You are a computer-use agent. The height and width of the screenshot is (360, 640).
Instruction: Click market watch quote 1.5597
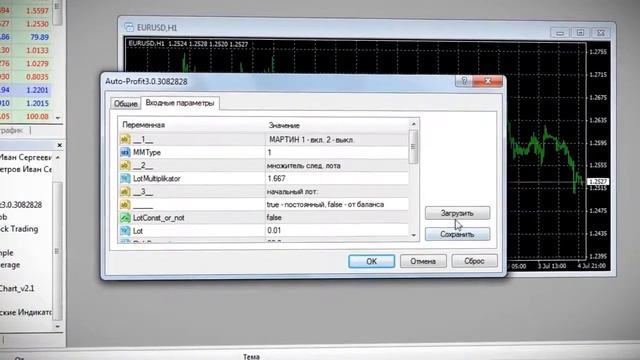[x=37, y=11]
